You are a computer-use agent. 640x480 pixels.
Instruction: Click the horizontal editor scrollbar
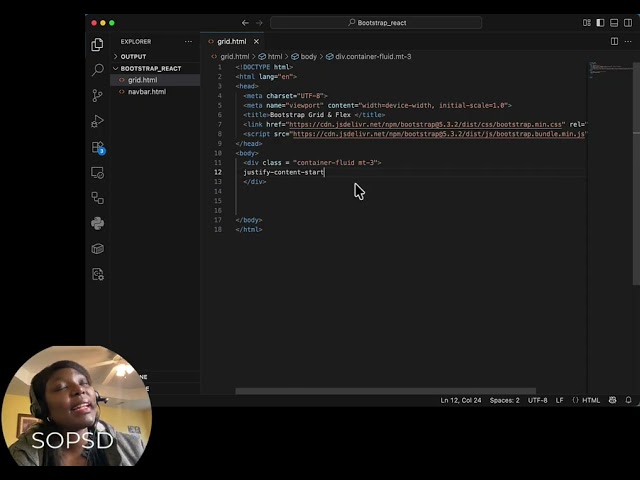coord(386,391)
